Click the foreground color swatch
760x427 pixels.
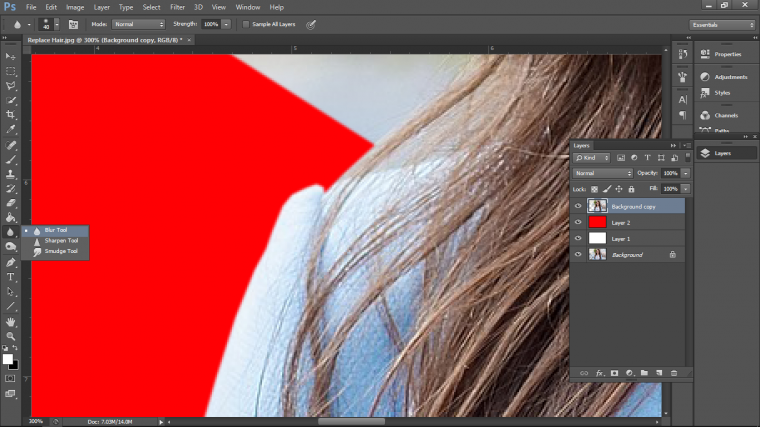(7, 359)
